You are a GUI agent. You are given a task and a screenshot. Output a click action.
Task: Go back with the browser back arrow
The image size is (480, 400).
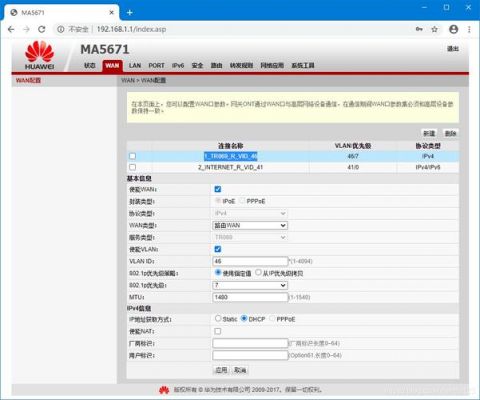coord(11,29)
